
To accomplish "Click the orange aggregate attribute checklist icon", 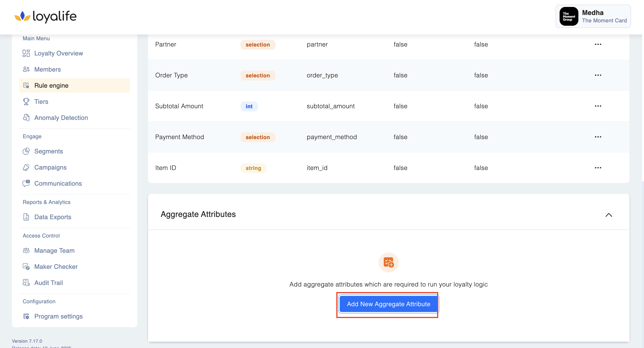I will (x=388, y=262).
